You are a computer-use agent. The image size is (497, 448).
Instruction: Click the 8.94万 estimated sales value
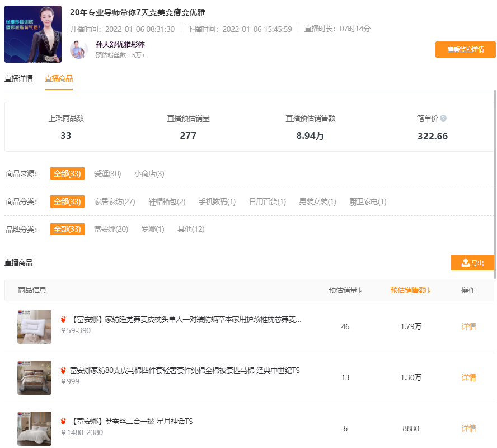pos(310,136)
